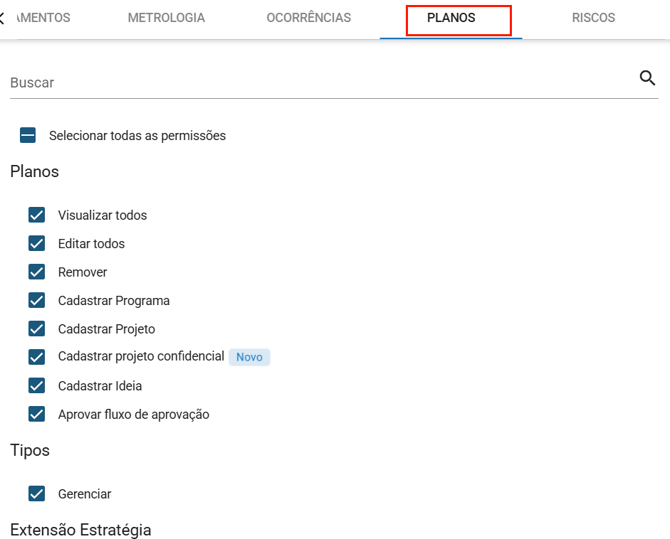Click the left arrow to scroll tabs back

3,18
